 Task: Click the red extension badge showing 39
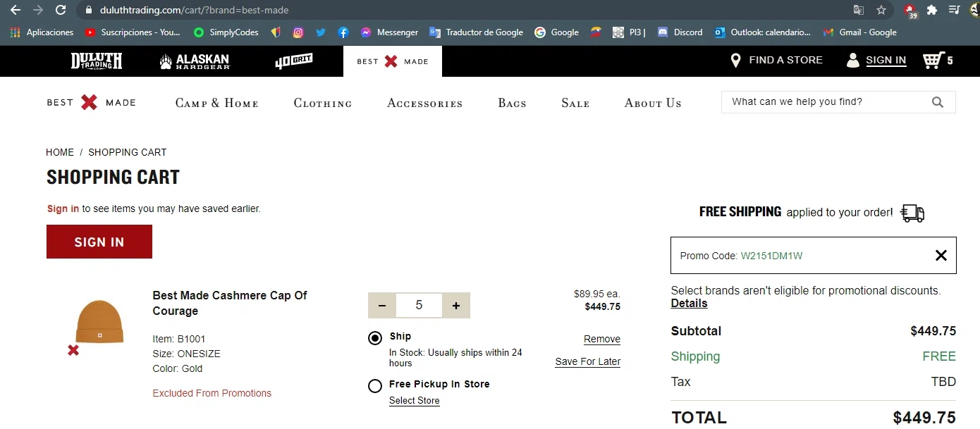911,11
